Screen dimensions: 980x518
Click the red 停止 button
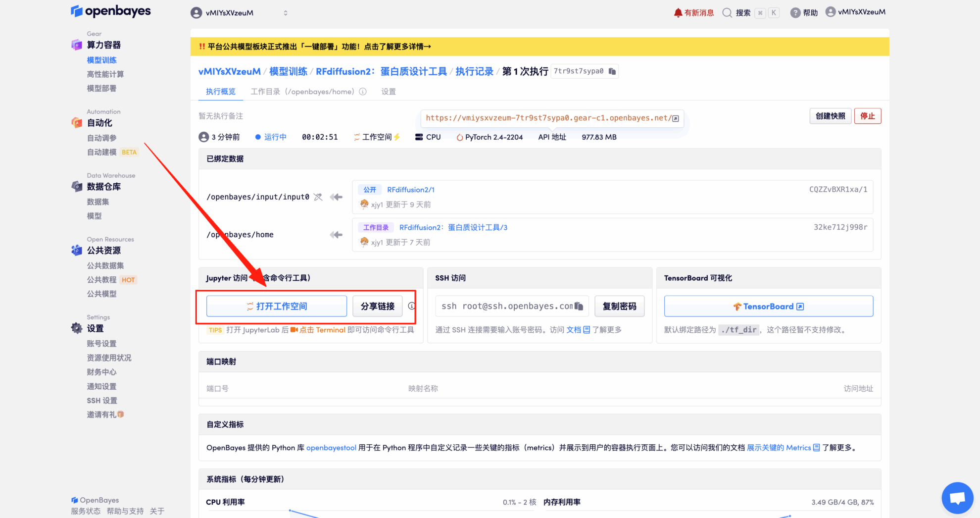(868, 116)
